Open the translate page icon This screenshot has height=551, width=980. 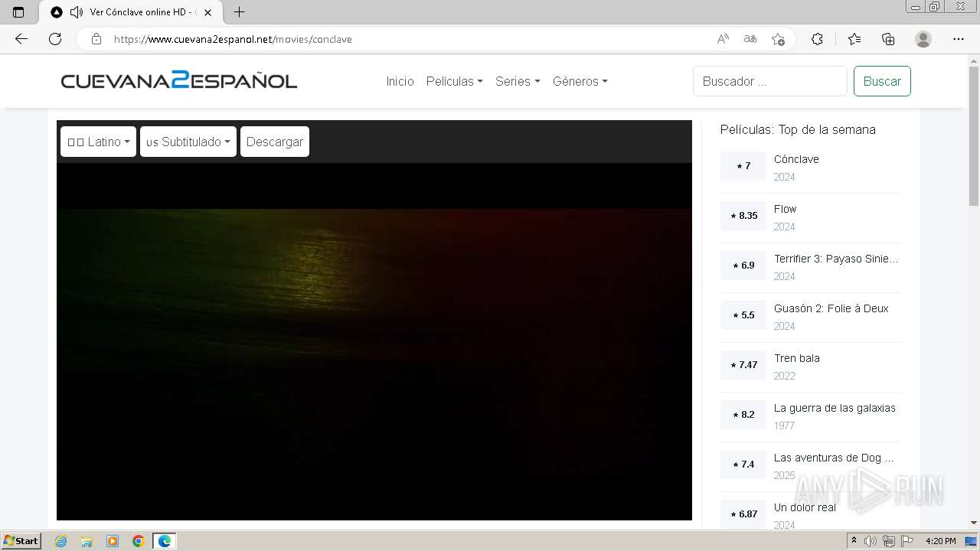(x=750, y=39)
